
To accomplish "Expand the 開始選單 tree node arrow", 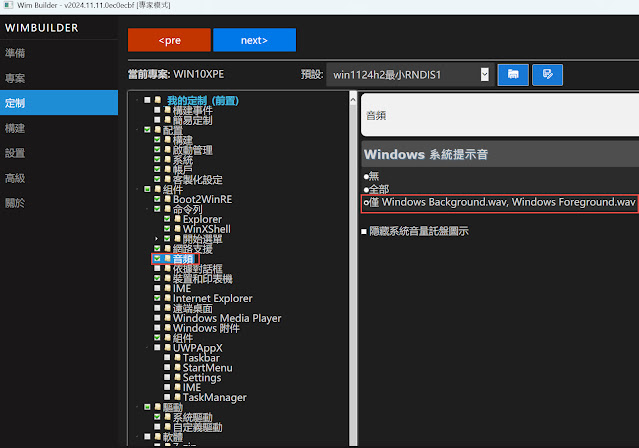I will point(156,238).
